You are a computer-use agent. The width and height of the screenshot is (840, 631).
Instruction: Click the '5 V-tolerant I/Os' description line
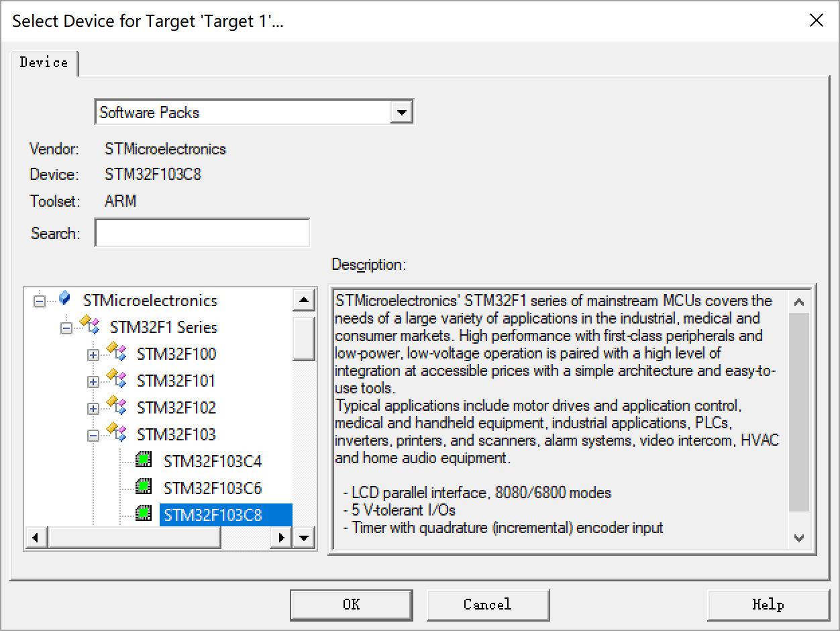pos(399,510)
